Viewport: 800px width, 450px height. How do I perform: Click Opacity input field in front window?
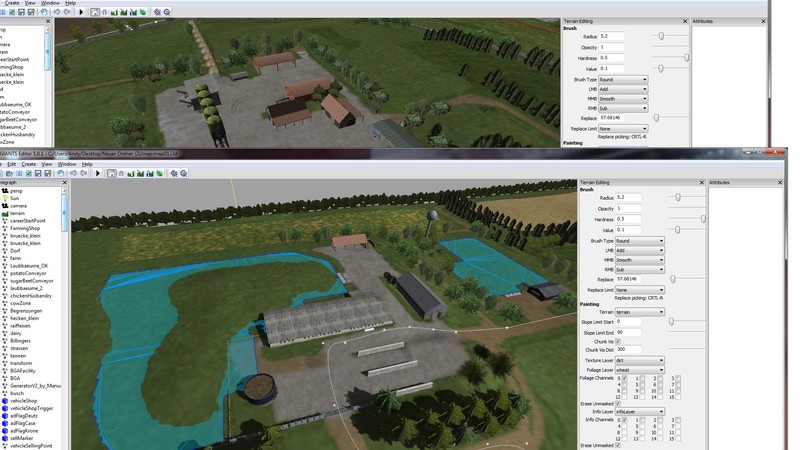(x=628, y=208)
